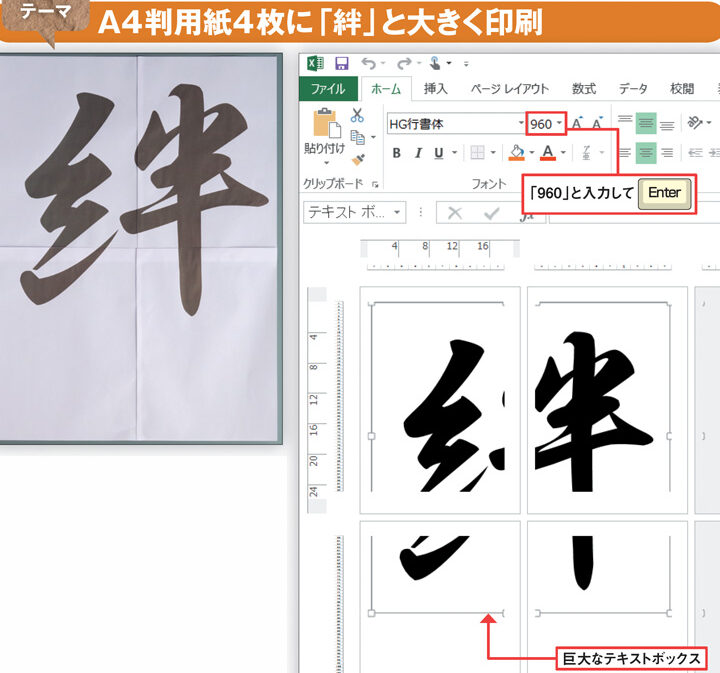Open the クリップボード dialog launcher
Image resolution: width=720 pixels, height=673 pixels.
[375, 185]
